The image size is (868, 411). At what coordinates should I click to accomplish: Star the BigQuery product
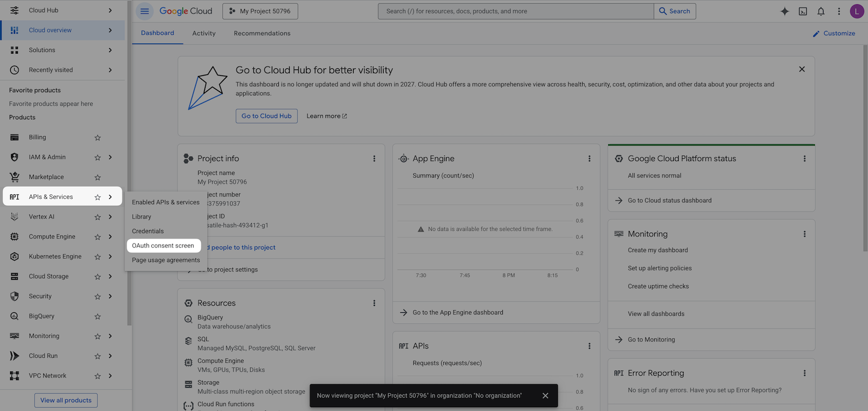pyautogui.click(x=98, y=317)
